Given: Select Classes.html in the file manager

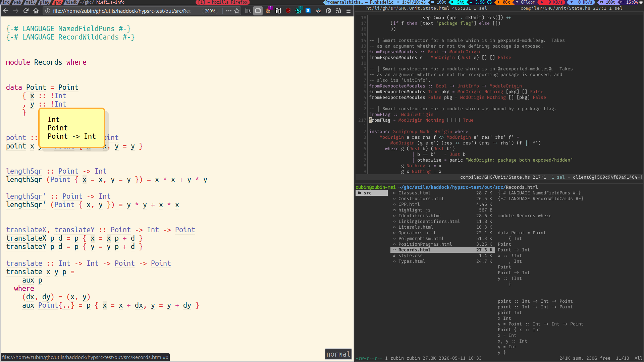Looking at the screenshot, I should pos(442,193).
